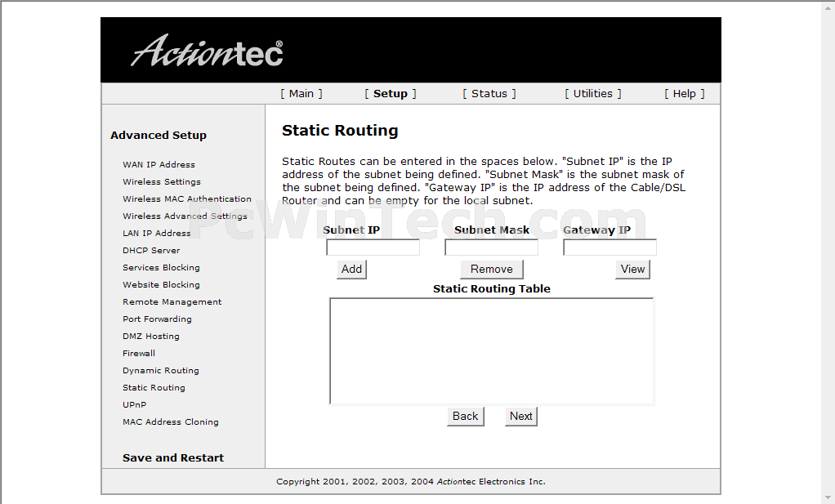Click the Static Routing page title
The height and width of the screenshot is (504, 835).
(340, 131)
